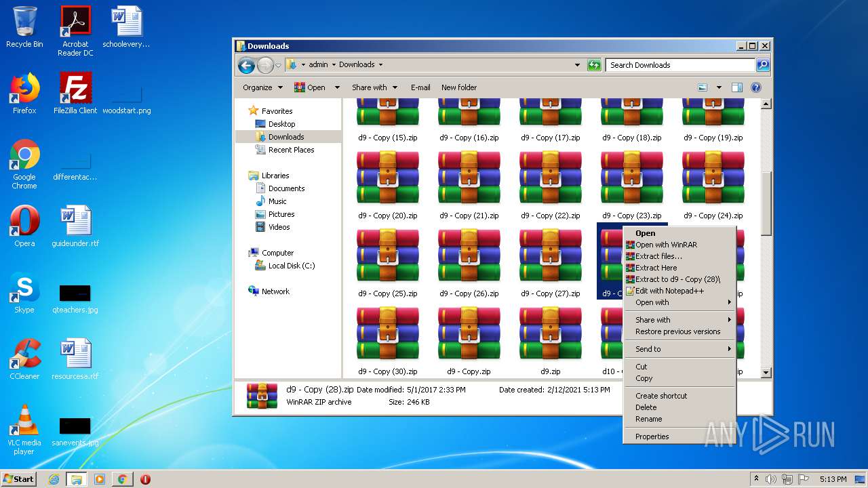868x488 pixels.
Task: Click the search magnifier icon
Action: 763,65
